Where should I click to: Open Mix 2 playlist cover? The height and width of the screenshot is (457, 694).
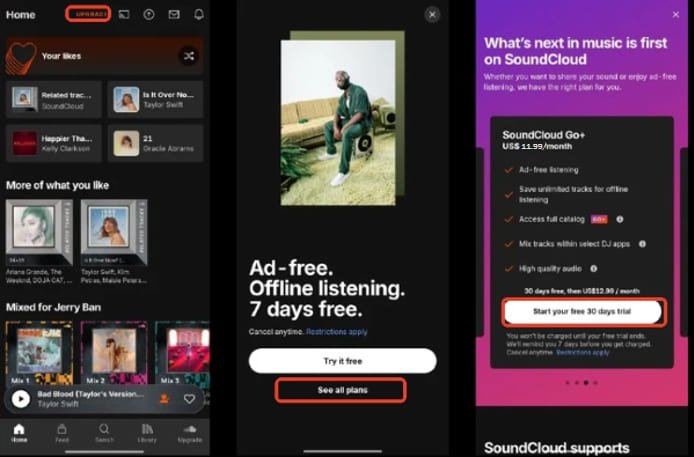coord(114,353)
